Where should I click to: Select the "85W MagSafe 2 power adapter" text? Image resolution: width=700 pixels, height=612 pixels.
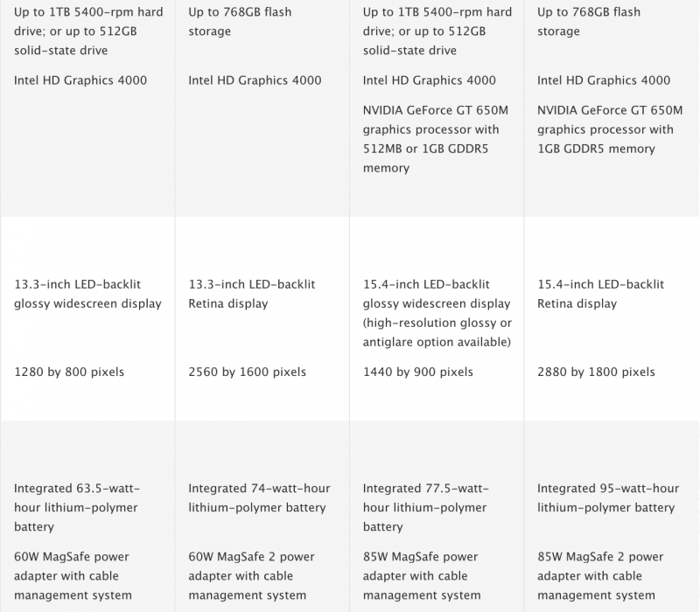pyautogui.click(x=601, y=576)
